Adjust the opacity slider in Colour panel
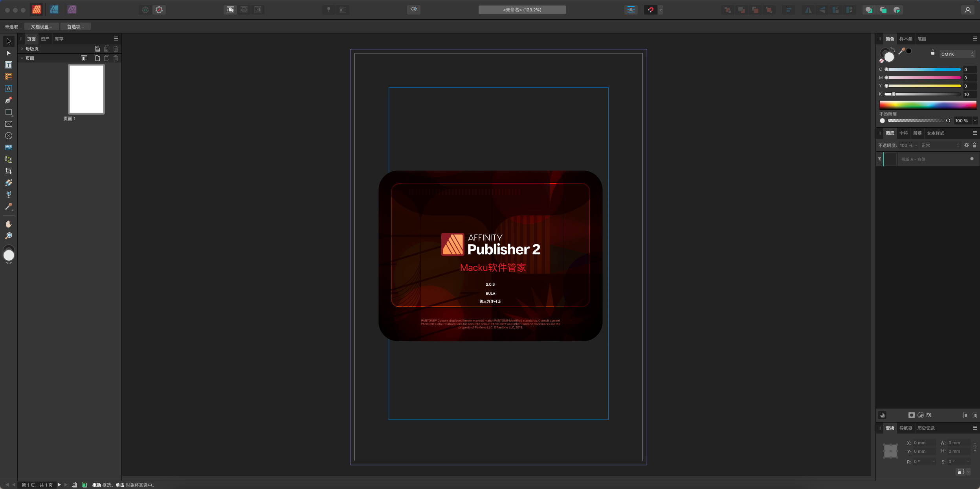 919,121
